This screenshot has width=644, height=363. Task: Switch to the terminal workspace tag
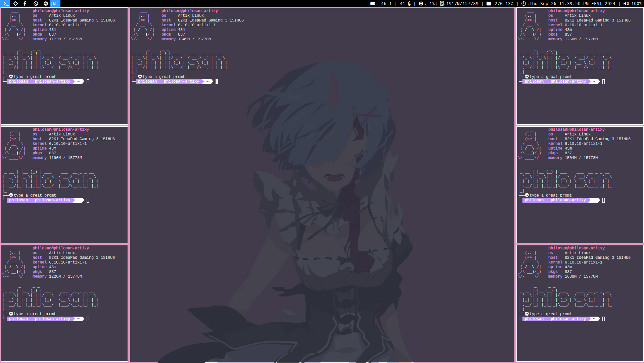[5, 3]
